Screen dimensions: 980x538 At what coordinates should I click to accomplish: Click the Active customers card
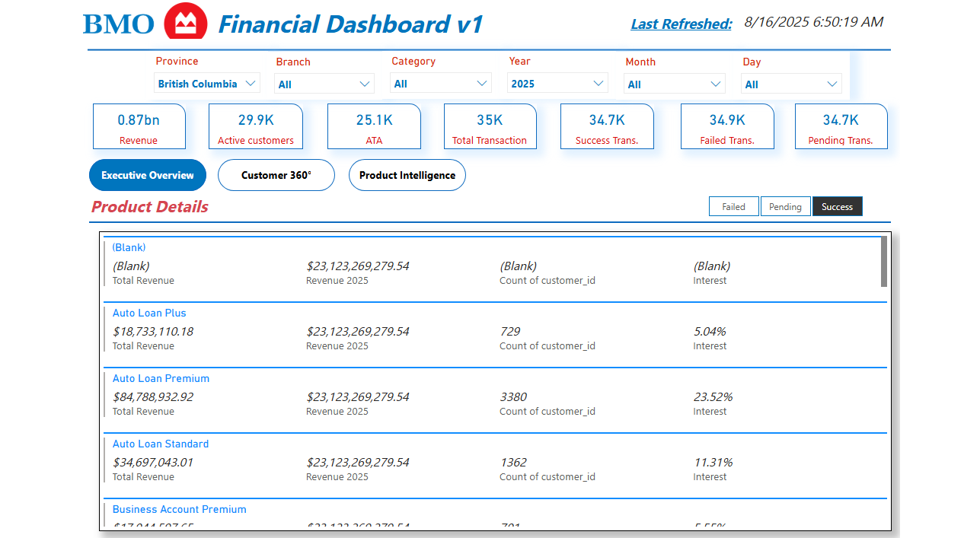click(x=255, y=126)
